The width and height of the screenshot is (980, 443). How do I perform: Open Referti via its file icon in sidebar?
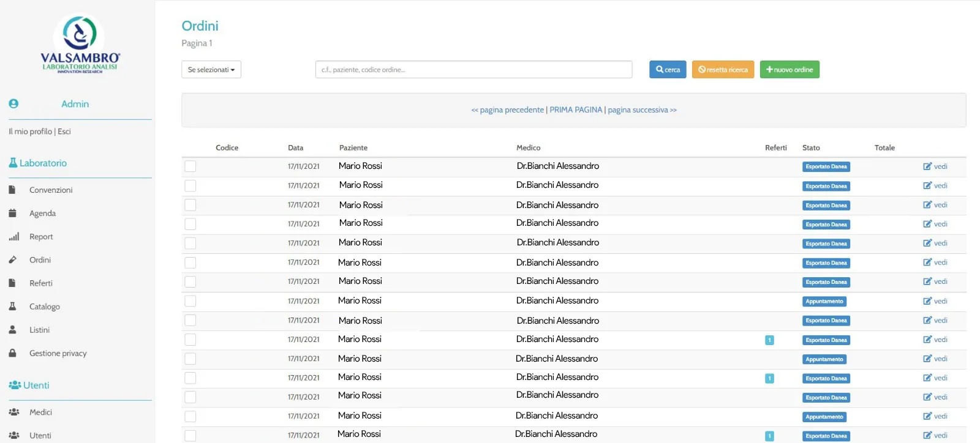point(12,283)
